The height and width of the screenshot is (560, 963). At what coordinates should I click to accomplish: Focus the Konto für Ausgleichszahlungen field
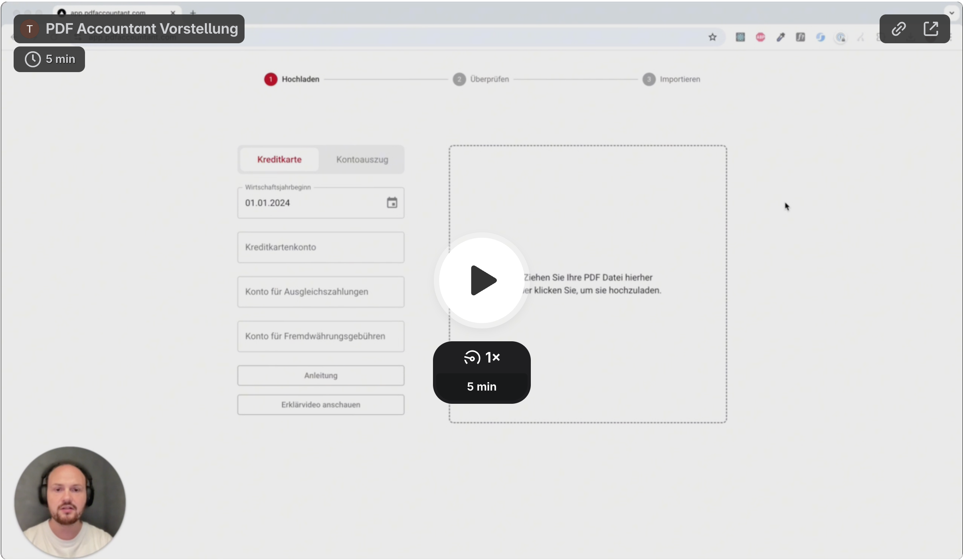click(x=320, y=292)
